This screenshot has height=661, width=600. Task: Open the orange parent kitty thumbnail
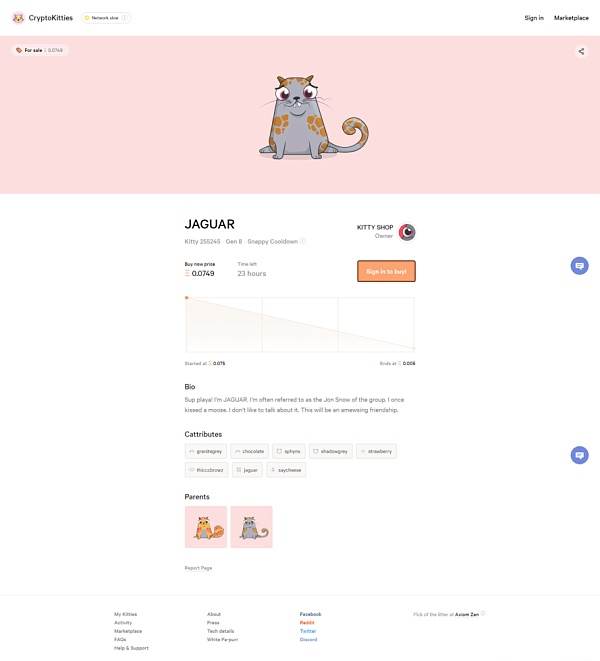tap(206, 527)
